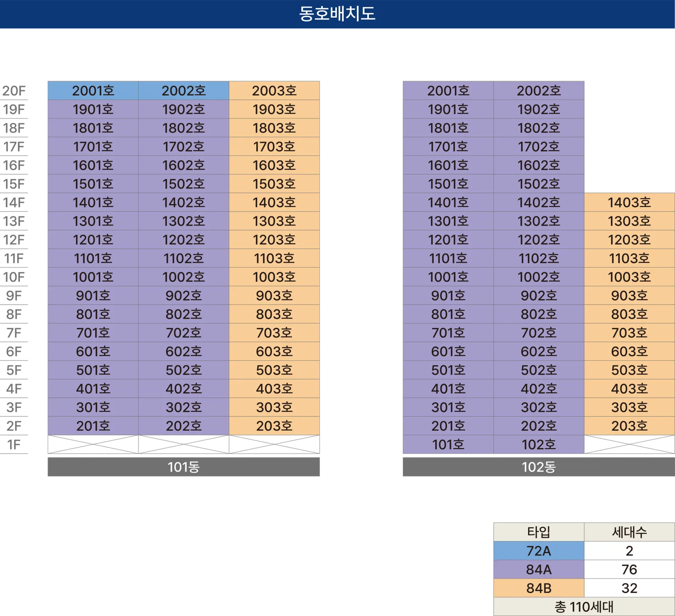Click the 10F floor label
Screen dimensions: 675x616
pyautogui.click(x=14, y=277)
